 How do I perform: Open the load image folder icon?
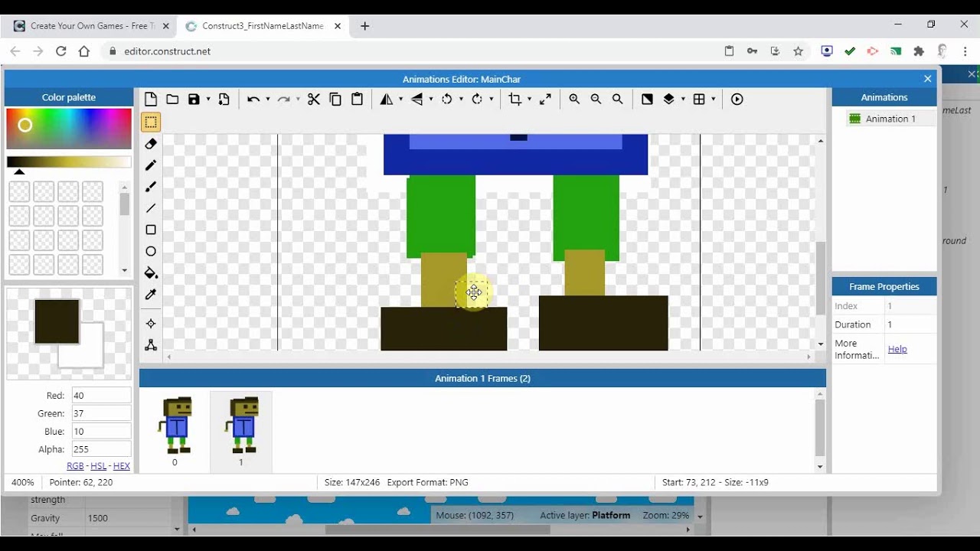pyautogui.click(x=172, y=99)
